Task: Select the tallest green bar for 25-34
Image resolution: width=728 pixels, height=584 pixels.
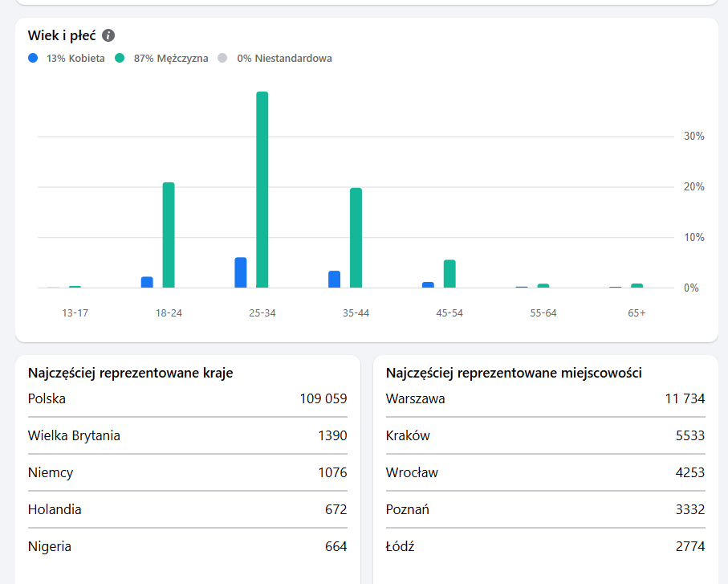Action: click(262, 190)
